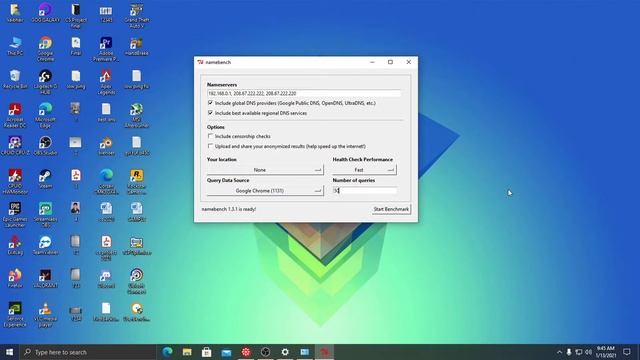The width and height of the screenshot is (640, 360).
Task: Click the Nameservers address field
Action: click(x=304, y=93)
